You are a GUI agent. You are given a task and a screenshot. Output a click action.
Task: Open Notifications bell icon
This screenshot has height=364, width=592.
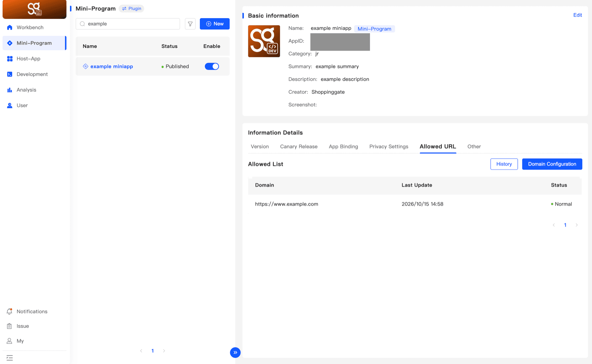click(10, 312)
